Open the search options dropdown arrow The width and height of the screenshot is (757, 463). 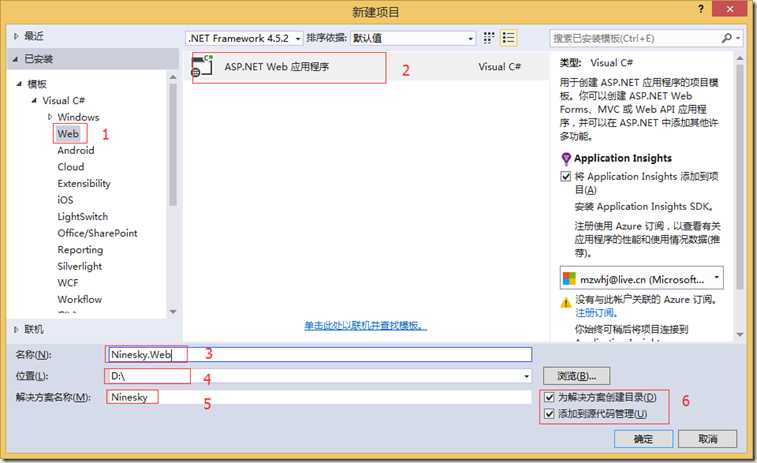pos(738,38)
